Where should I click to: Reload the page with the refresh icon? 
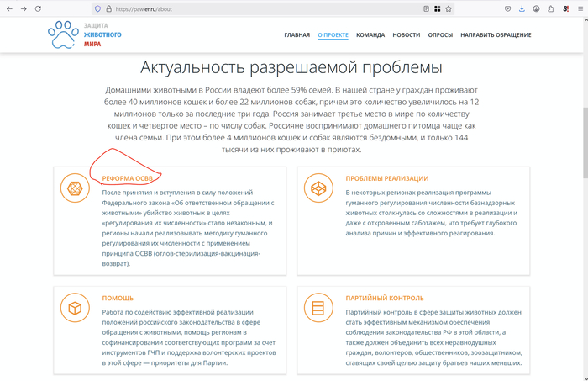click(39, 8)
